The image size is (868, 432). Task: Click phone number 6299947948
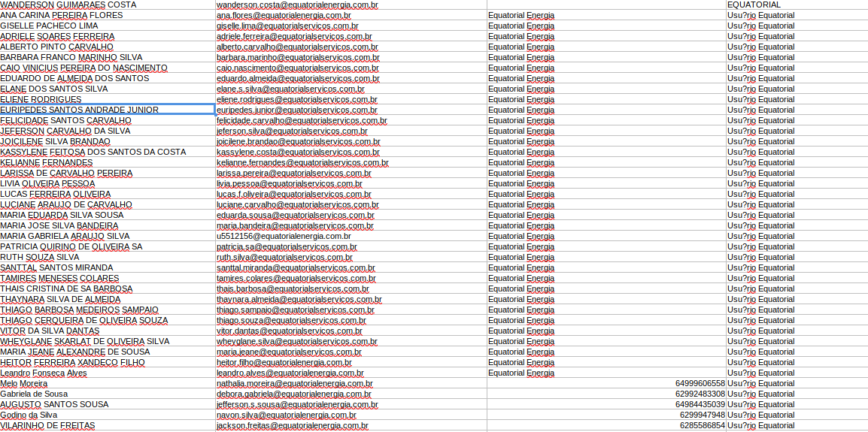(x=702, y=415)
